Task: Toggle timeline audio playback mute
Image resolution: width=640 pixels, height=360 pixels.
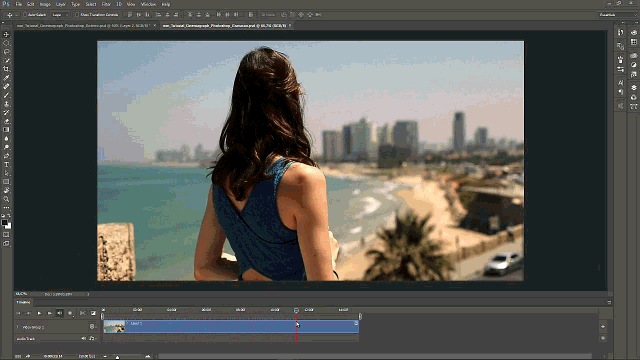Action: tap(60, 313)
